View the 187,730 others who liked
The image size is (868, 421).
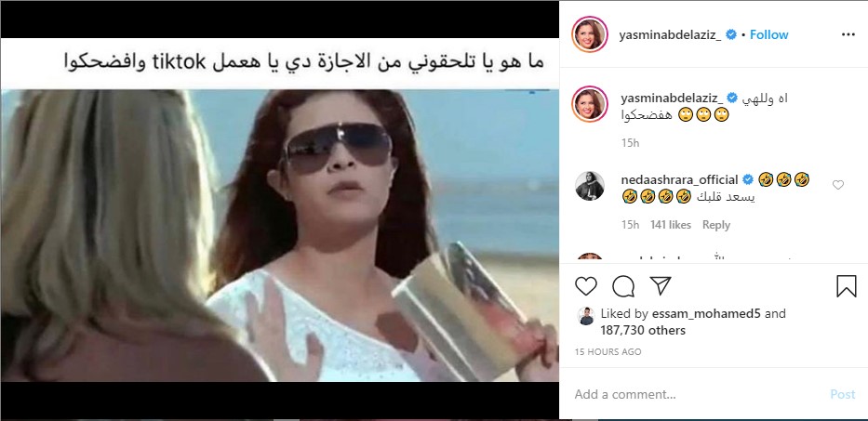(643, 331)
